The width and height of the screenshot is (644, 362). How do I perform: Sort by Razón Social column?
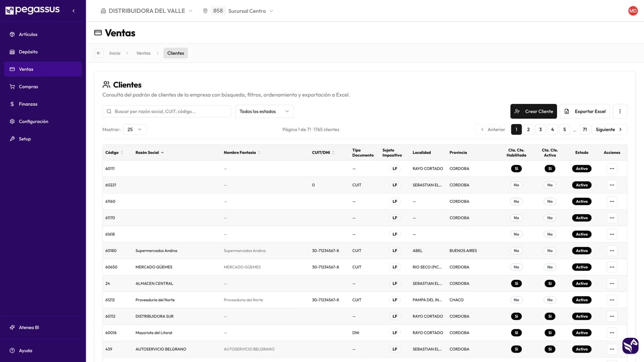[150, 152]
